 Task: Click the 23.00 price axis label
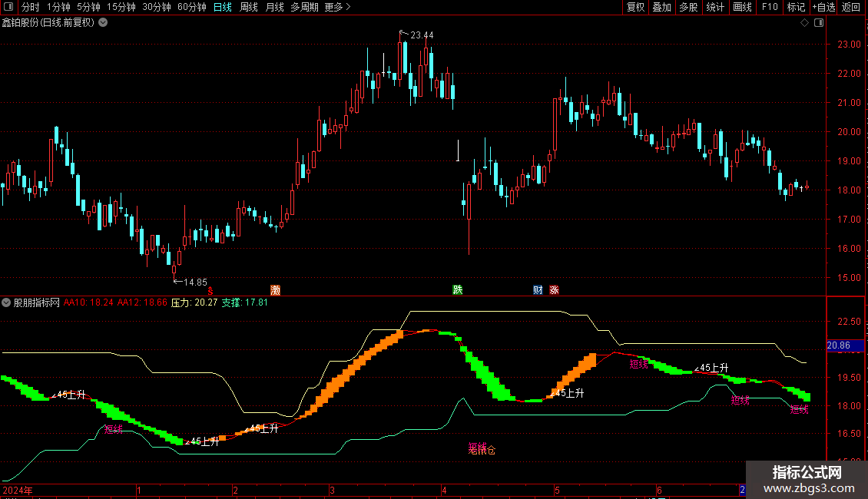click(849, 45)
